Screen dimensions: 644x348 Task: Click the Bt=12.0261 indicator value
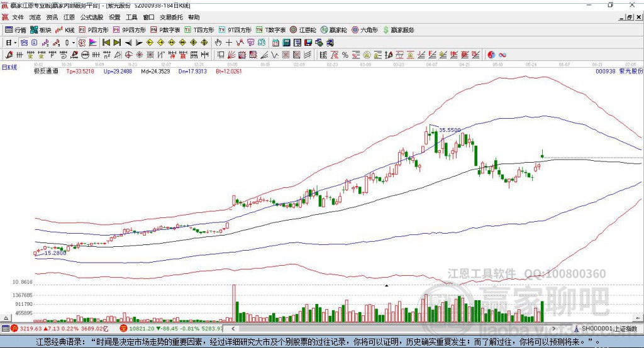[x=229, y=72]
